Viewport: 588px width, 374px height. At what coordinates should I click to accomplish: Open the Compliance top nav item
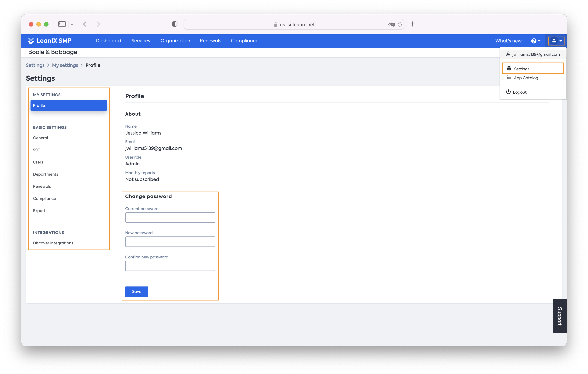point(244,41)
